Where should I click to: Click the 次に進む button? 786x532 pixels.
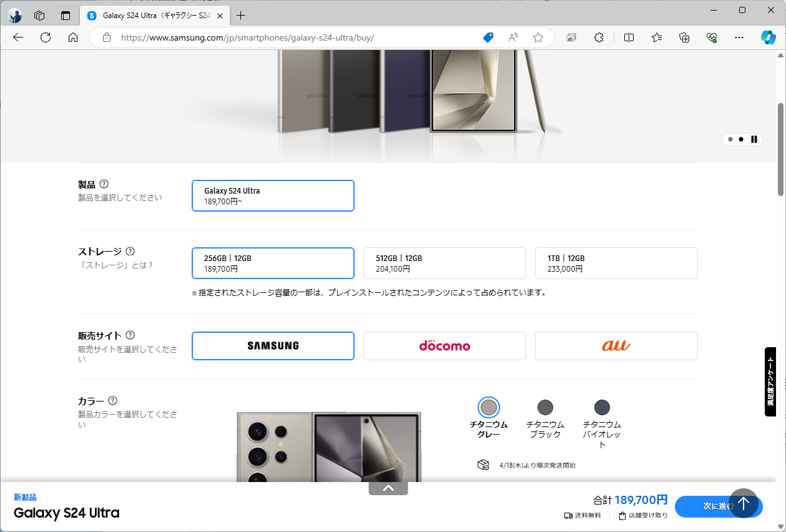pyautogui.click(x=719, y=506)
